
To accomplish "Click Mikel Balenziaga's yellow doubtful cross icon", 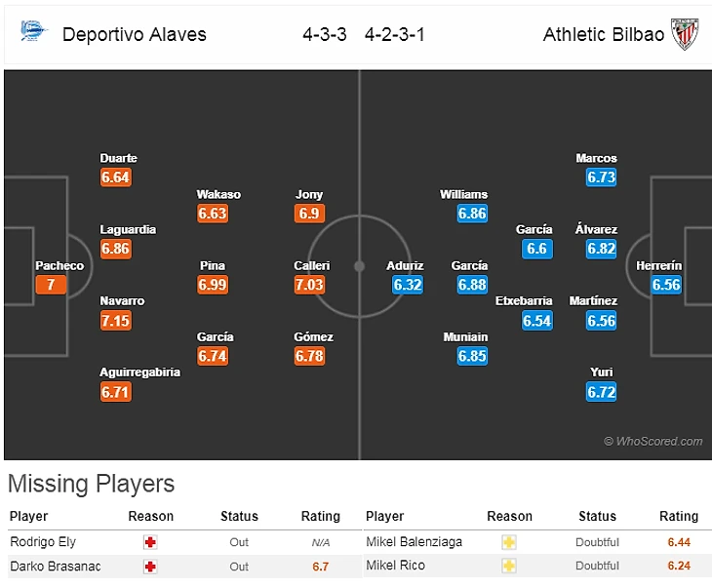I will pos(509,542).
